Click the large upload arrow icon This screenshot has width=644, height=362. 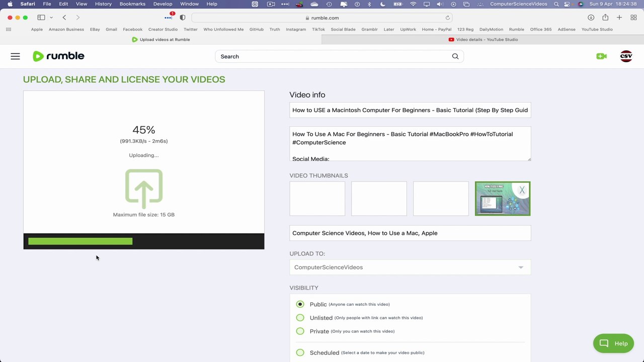tap(144, 189)
